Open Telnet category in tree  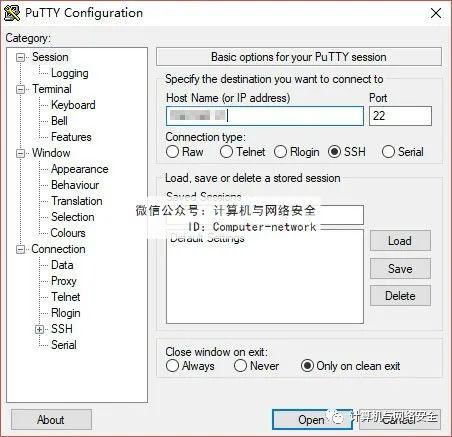point(66,297)
